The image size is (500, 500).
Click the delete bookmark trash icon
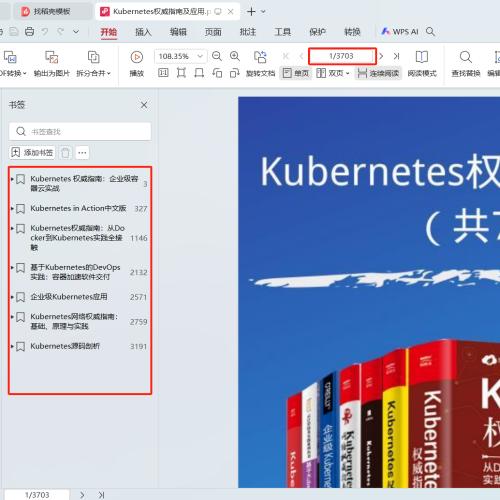(x=65, y=153)
